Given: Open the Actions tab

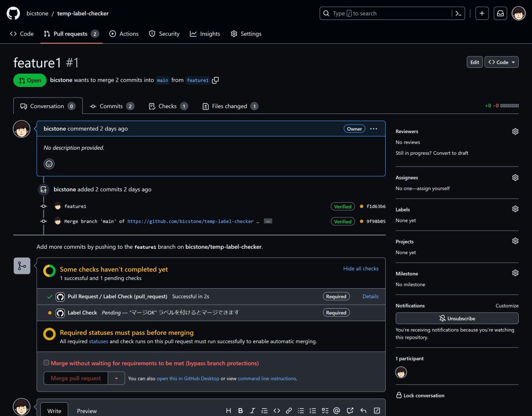Looking at the screenshot, I should [124, 34].
